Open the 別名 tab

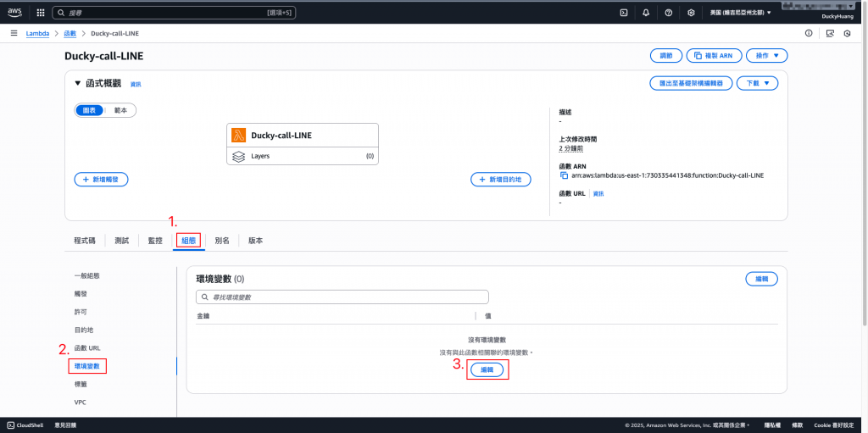(x=222, y=241)
